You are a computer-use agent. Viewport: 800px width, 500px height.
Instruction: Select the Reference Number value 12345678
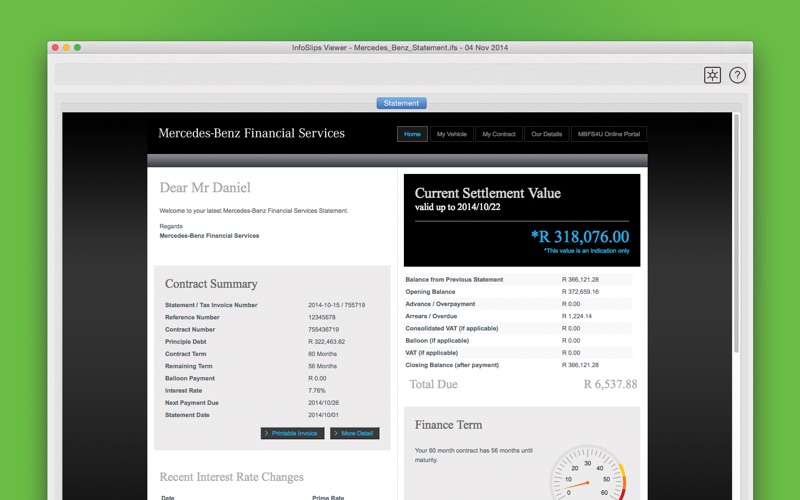coord(322,317)
